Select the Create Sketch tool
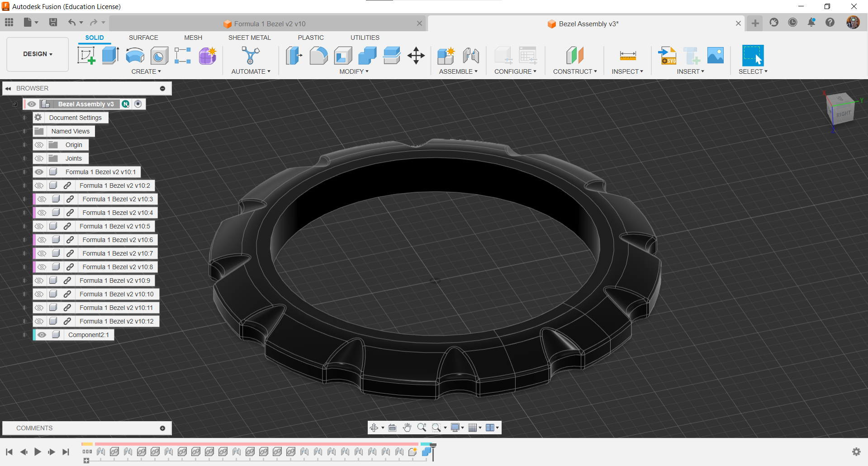 [86, 56]
